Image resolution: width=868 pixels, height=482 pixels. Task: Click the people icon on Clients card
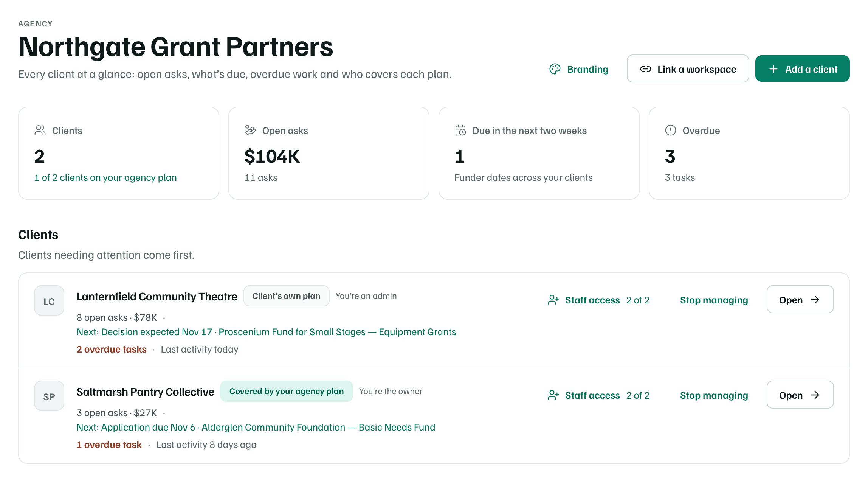tap(40, 130)
